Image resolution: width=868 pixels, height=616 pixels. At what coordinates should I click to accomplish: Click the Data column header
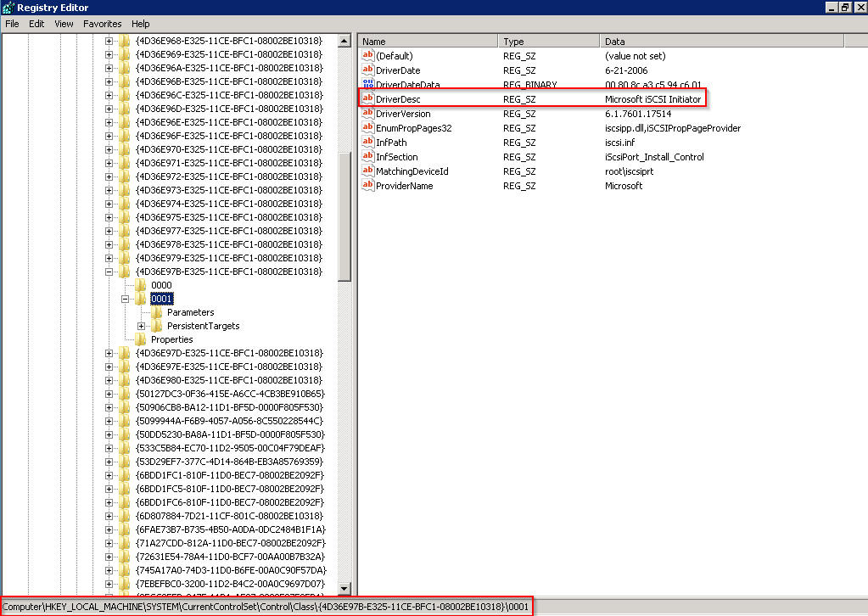pos(721,42)
